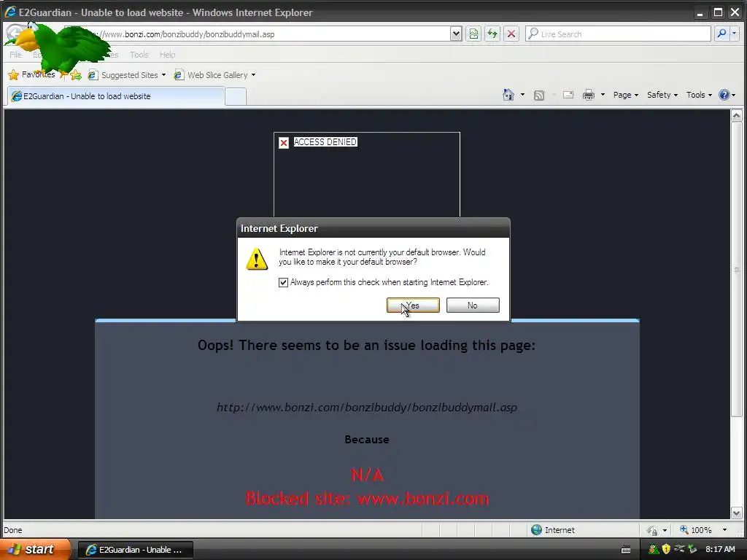The height and width of the screenshot is (560, 747).
Task: Expand Web Slice Gallery dropdown arrow
Action: [253, 75]
